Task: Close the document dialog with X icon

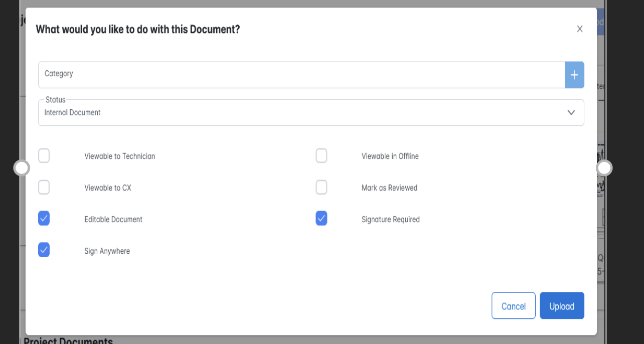Action: (x=579, y=29)
